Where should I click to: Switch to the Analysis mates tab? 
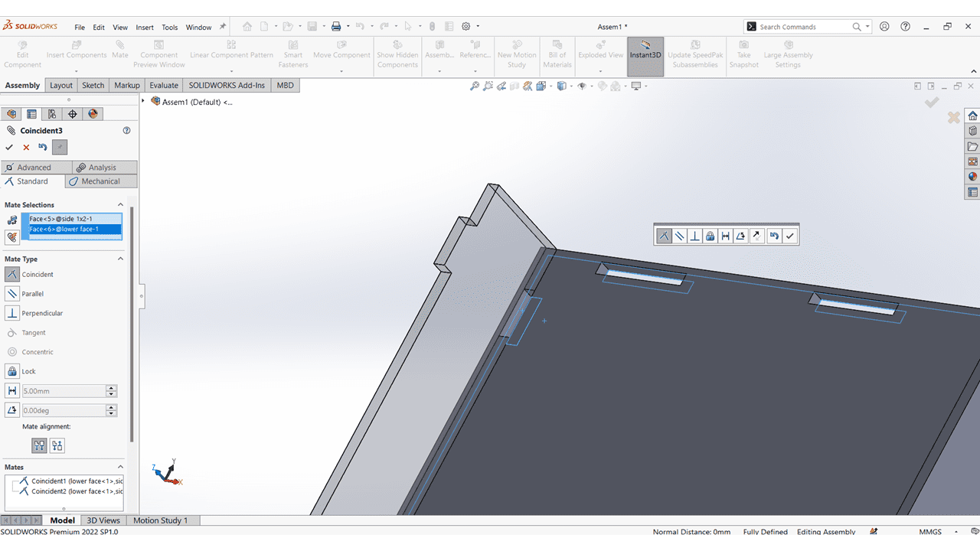105,168
